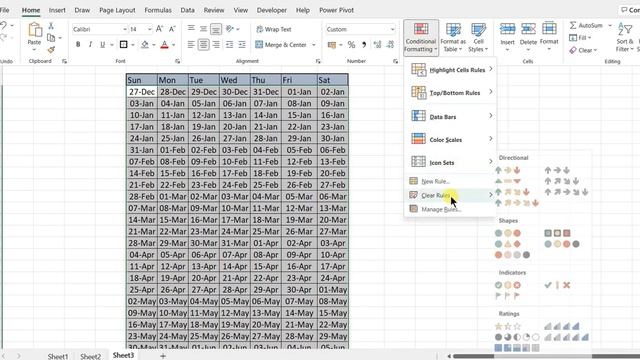This screenshot has width=640, height=360.
Task: Decrease font size with smaller A
Action: tap(172, 29)
